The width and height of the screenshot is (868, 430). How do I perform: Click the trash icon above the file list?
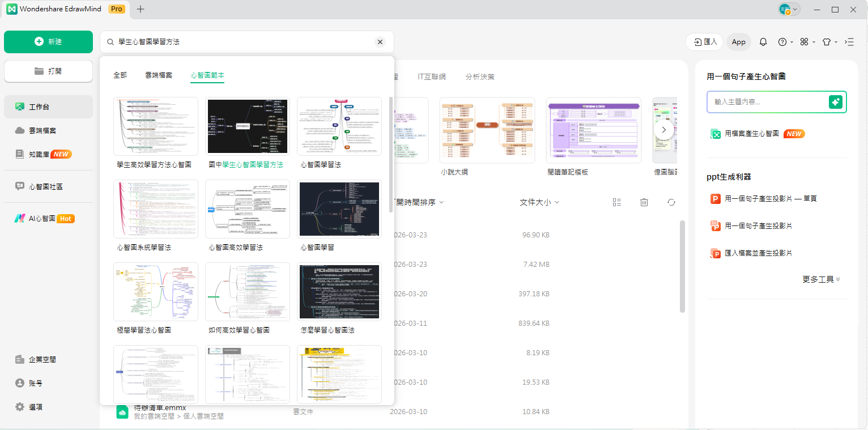tap(644, 202)
